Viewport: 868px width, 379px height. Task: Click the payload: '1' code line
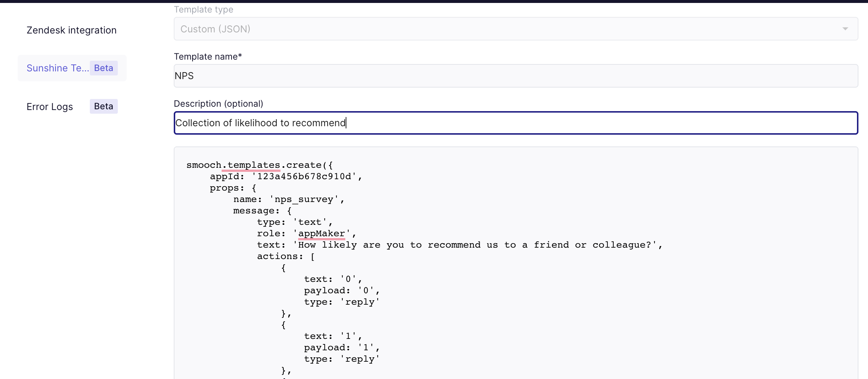[x=342, y=348]
